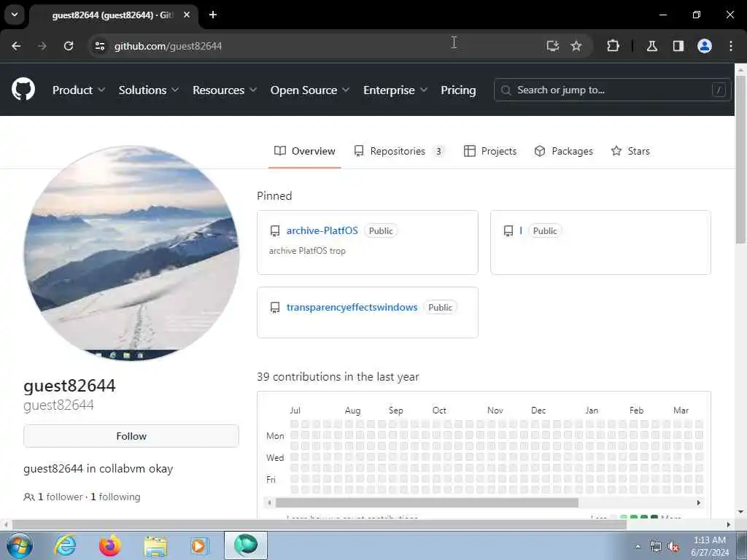Screen dimensions: 747x560
Task: Click the '39 contributions in the last year' heading
Action: (338, 377)
